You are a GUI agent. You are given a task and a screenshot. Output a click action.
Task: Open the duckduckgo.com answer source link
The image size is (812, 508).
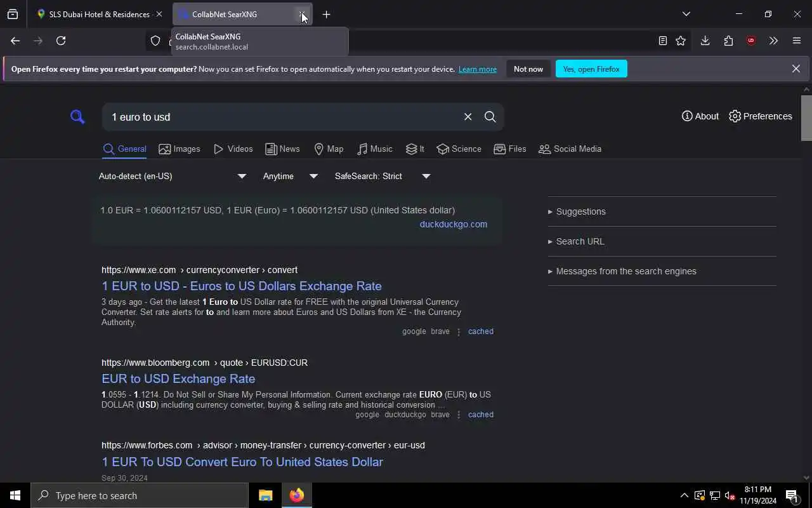[x=454, y=224]
